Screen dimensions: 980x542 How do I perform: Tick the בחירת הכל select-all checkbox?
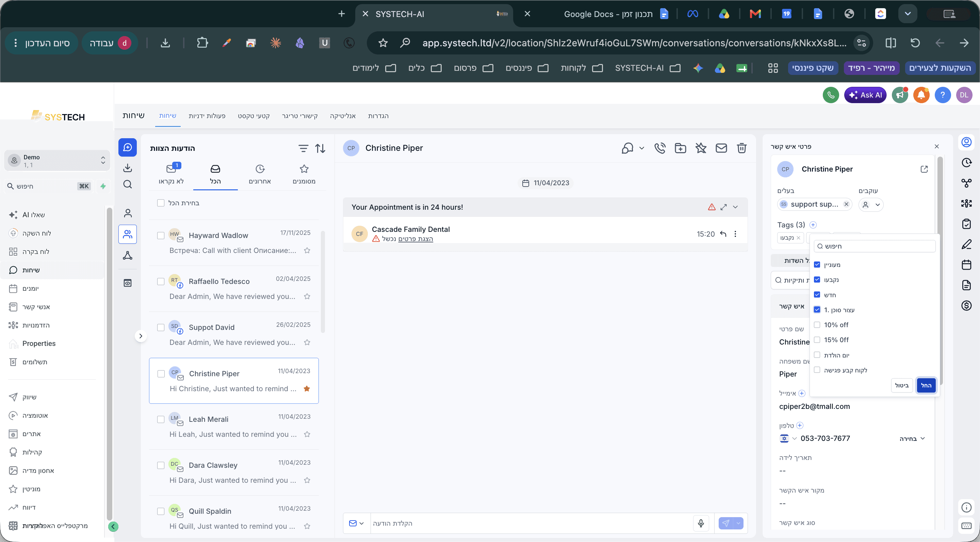[x=161, y=203]
